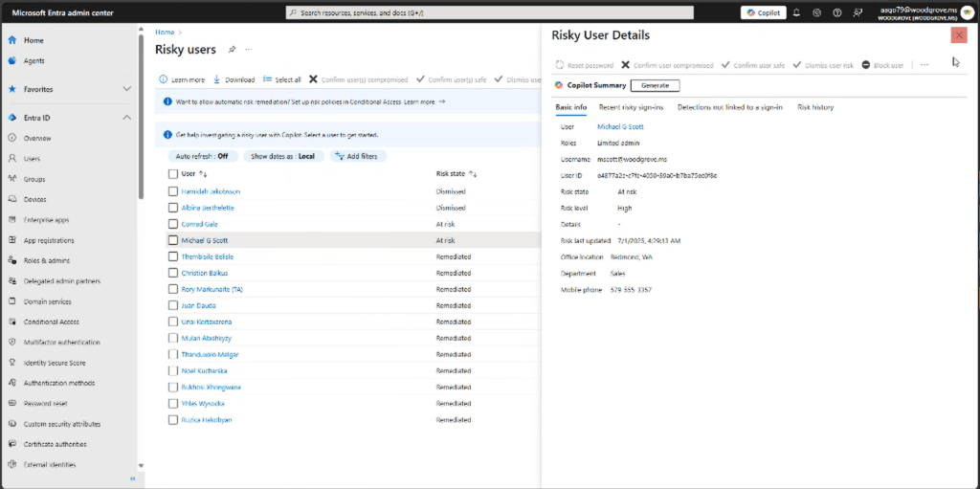Switch to Recent risky sign-ins tab

coord(631,107)
